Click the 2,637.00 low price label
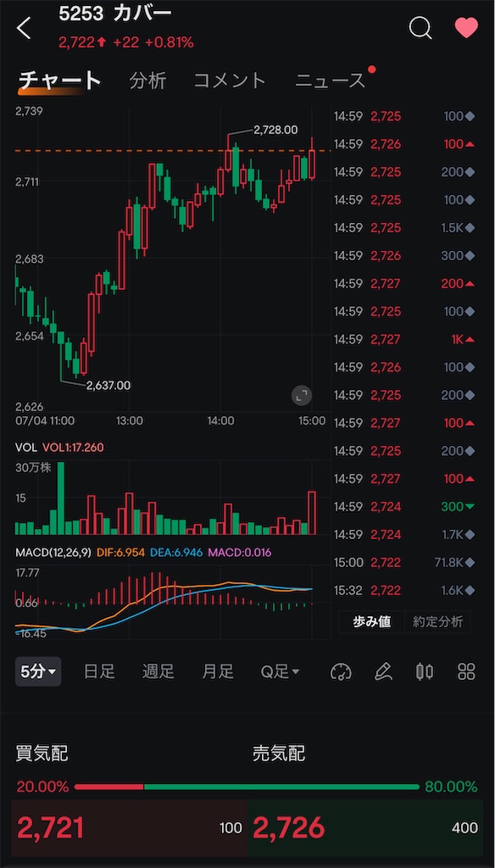The height and width of the screenshot is (868, 495). coord(108,386)
